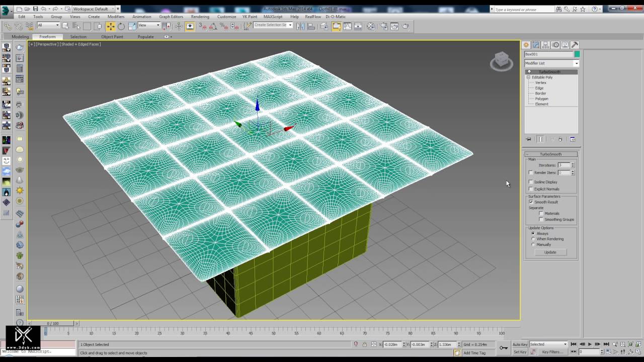This screenshot has width=644, height=362.
Task: Open Select by Name list
Action: pyautogui.click(x=76, y=26)
